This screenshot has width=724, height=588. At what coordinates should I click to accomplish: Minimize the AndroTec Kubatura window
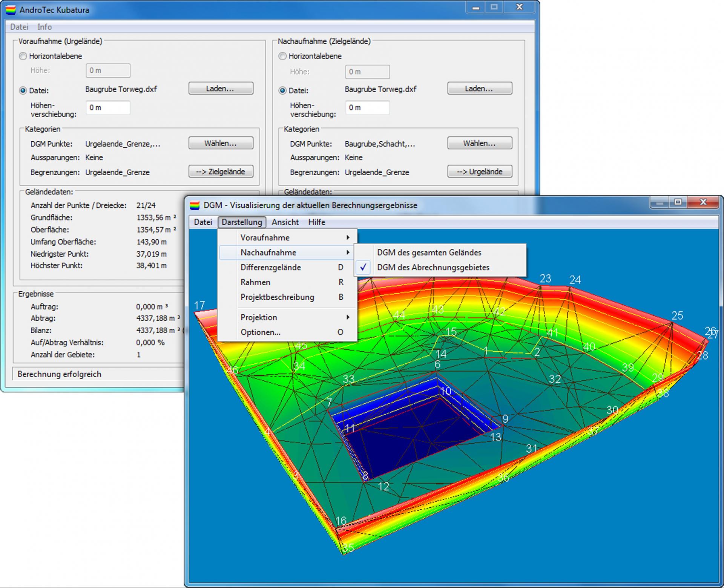(476, 7)
